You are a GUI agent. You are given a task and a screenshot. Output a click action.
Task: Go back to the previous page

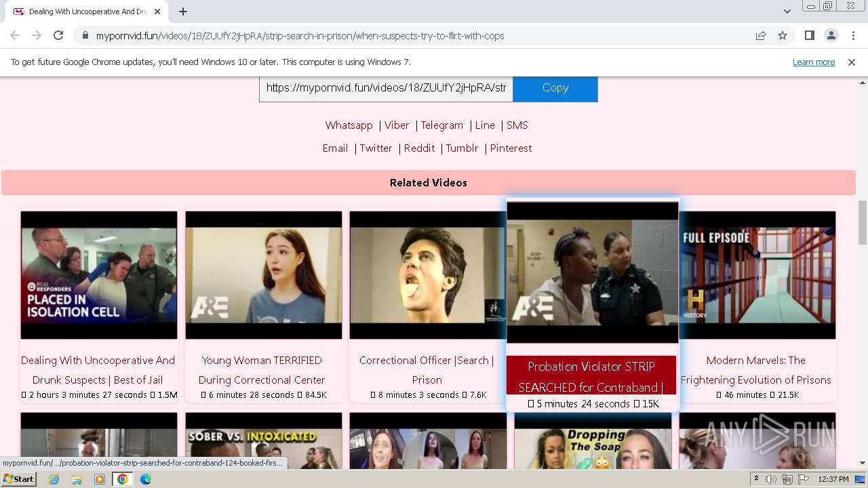point(15,36)
